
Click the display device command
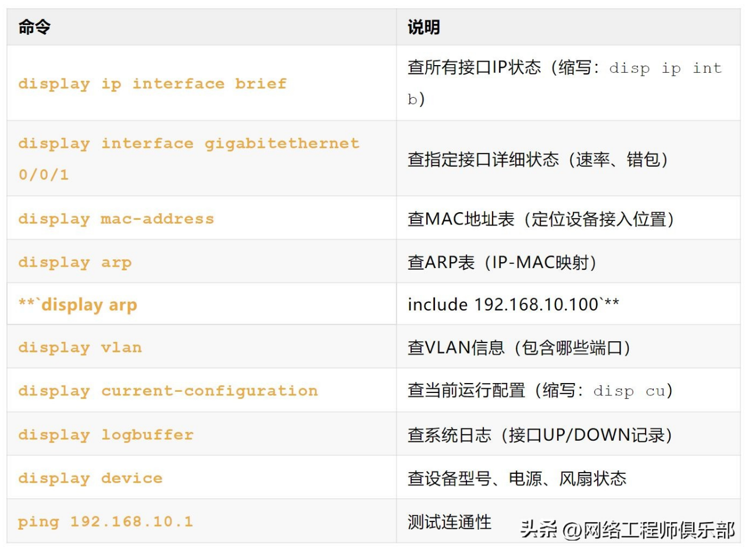coord(91,478)
